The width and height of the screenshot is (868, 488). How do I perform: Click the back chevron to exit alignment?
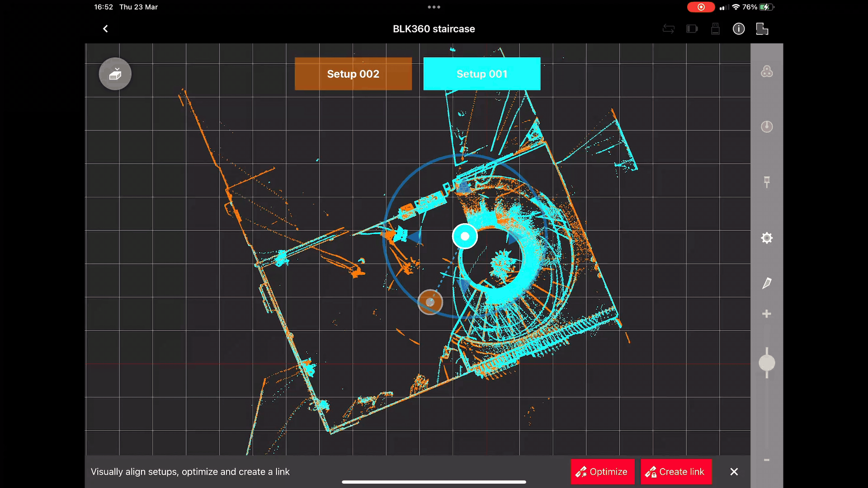[x=105, y=28]
